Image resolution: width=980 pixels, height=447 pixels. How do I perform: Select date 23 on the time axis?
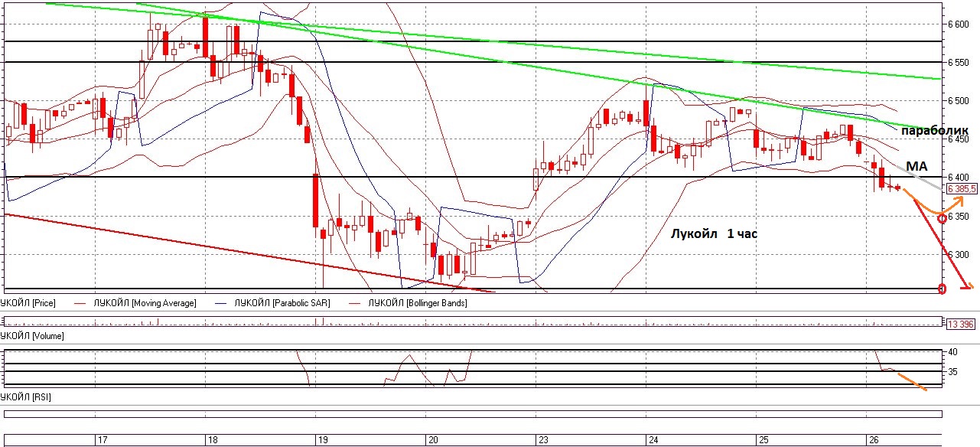pos(543,441)
